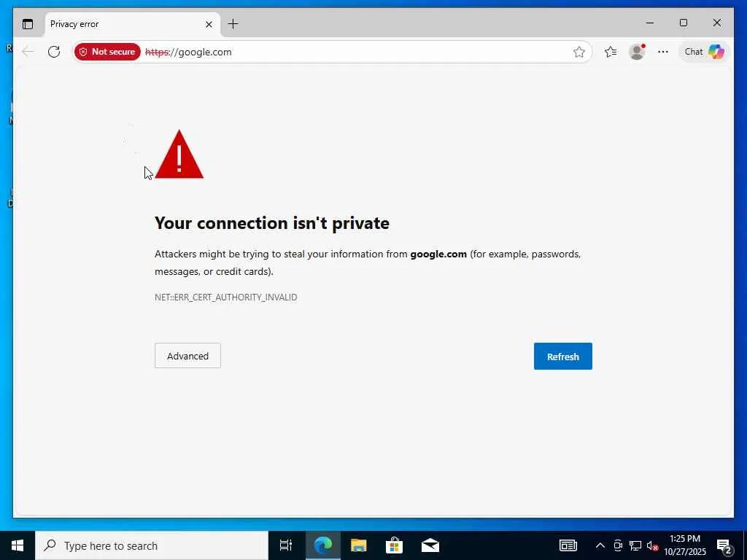Open the tab actions menu icon
The image size is (747, 560).
28,24
